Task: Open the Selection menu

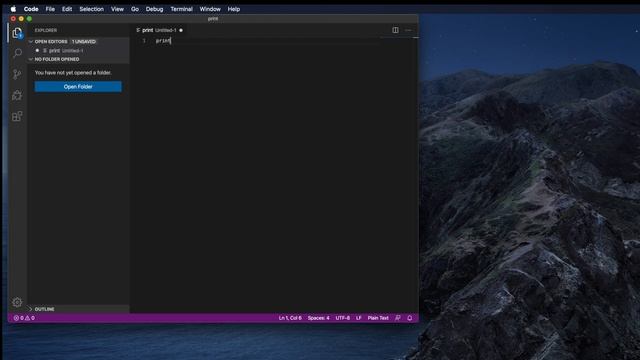Action: (91, 9)
